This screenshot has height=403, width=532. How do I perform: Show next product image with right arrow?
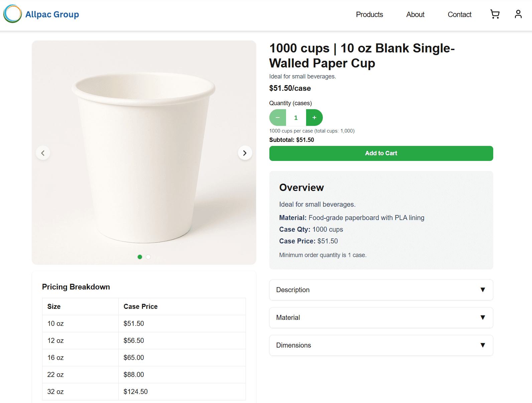pos(245,153)
